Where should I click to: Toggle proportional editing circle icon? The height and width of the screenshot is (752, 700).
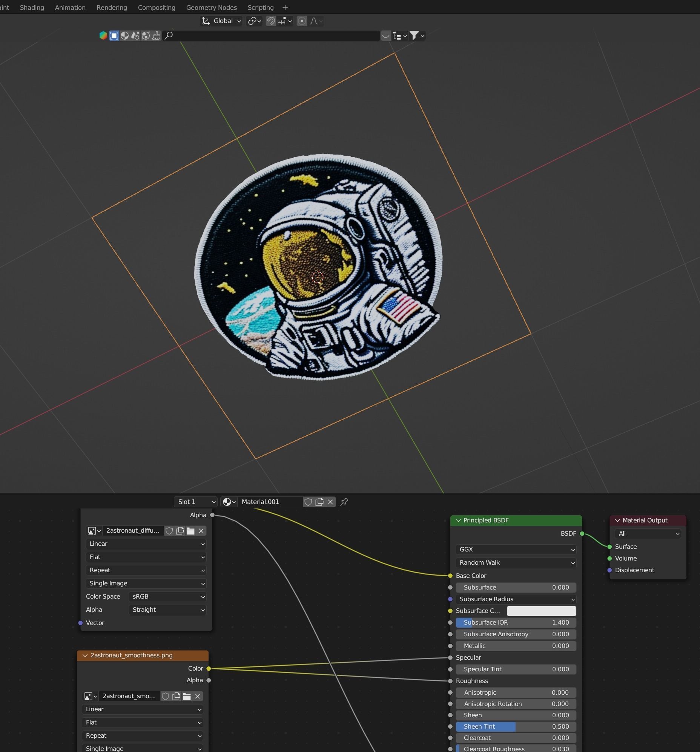(302, 21)
